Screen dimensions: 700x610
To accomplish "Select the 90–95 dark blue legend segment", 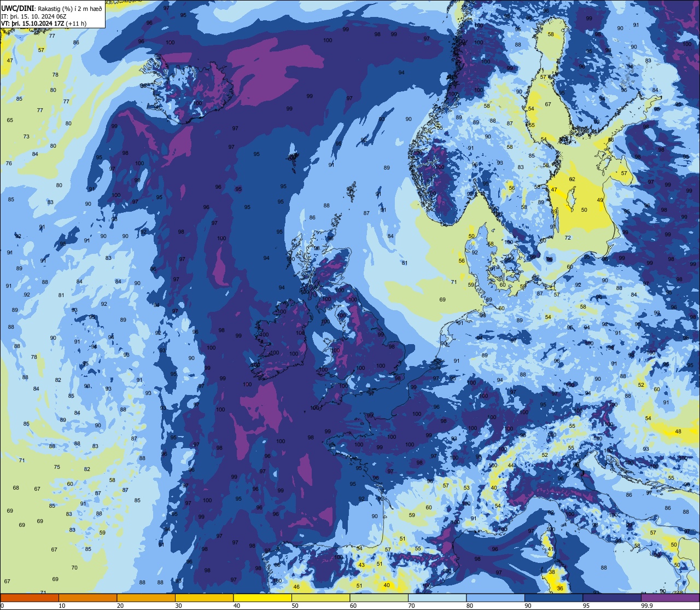I will [553, 597].
